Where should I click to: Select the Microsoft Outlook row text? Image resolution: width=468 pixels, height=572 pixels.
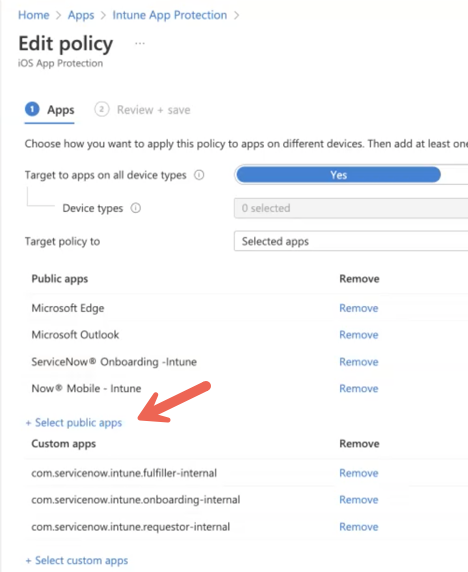point(75,335)
